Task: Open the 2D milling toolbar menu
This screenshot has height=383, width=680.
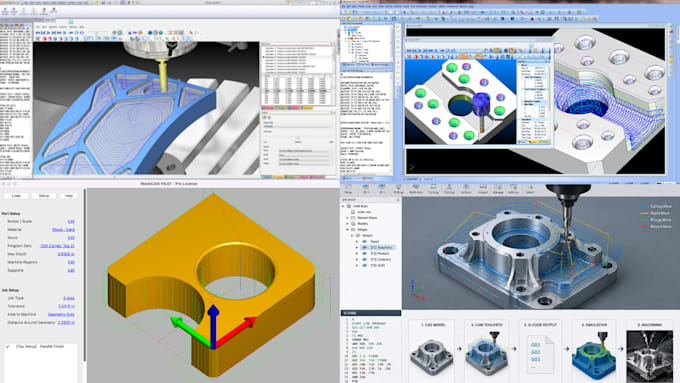Action: 366,189
